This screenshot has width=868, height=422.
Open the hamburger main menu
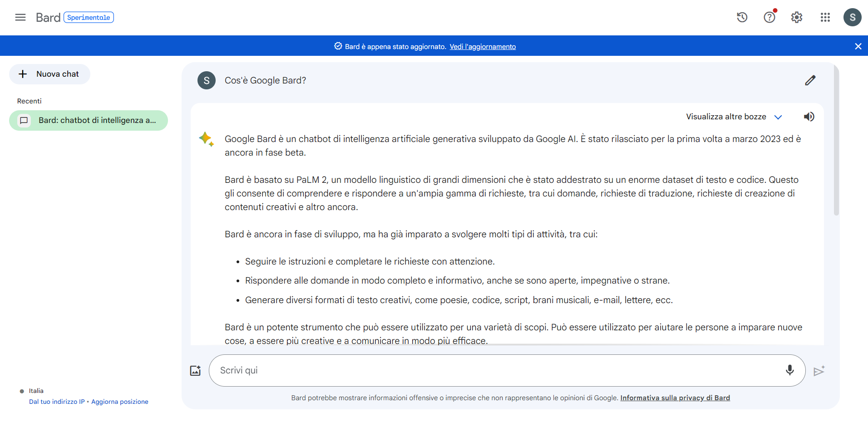coord(20,17)
